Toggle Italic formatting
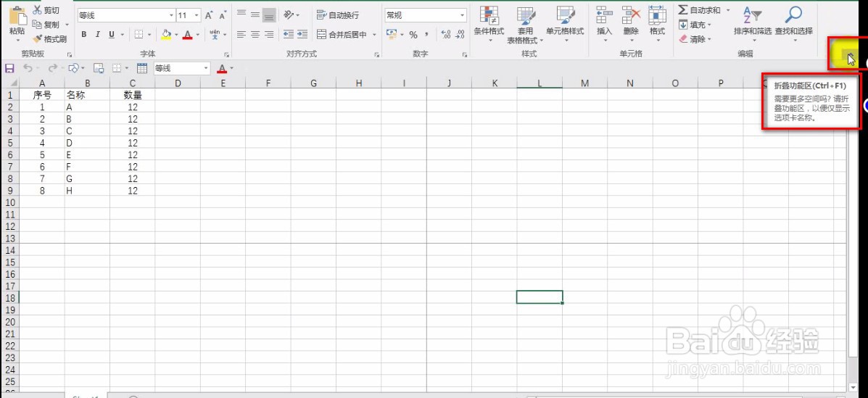The width and height of the screenshot is (868, 398). [98, 34]
